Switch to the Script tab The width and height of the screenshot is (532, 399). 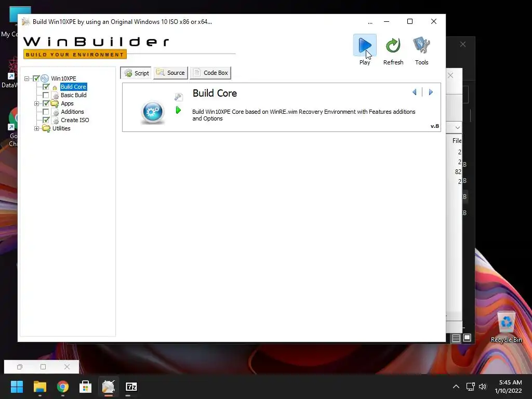tap(137, 73)
